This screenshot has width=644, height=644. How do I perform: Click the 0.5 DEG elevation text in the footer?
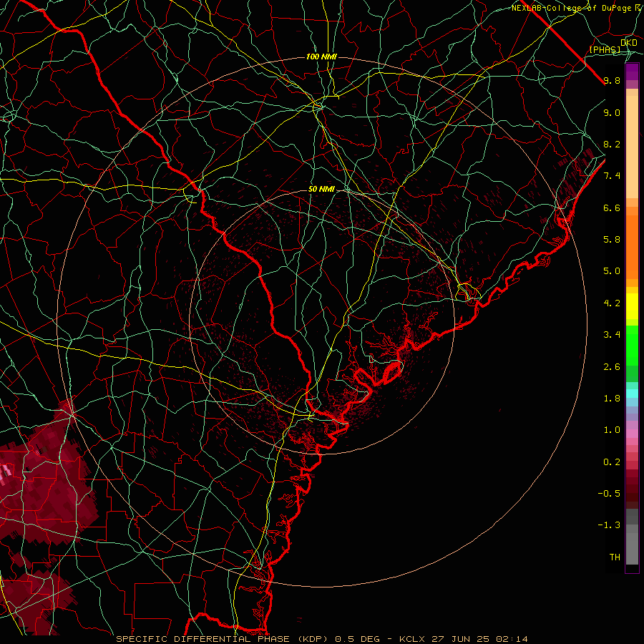tap(356, 639)
